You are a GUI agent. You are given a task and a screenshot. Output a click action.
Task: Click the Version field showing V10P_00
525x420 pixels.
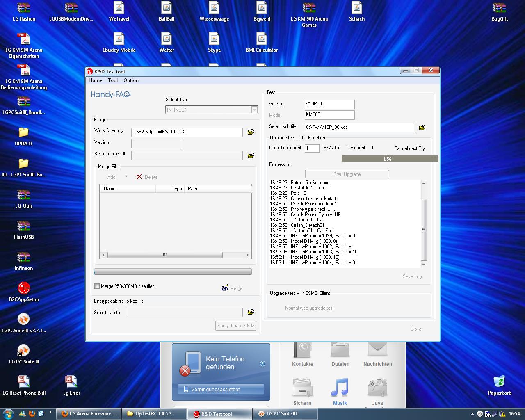coord(330,104)
